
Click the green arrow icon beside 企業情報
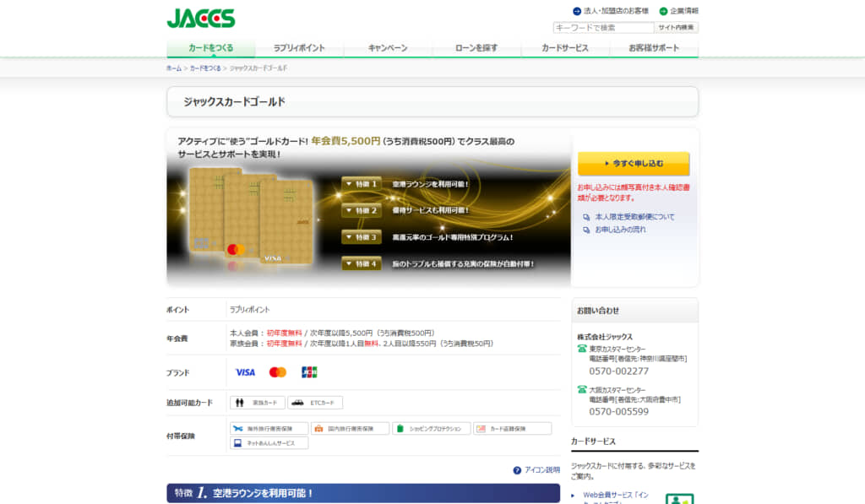[664, 11]
